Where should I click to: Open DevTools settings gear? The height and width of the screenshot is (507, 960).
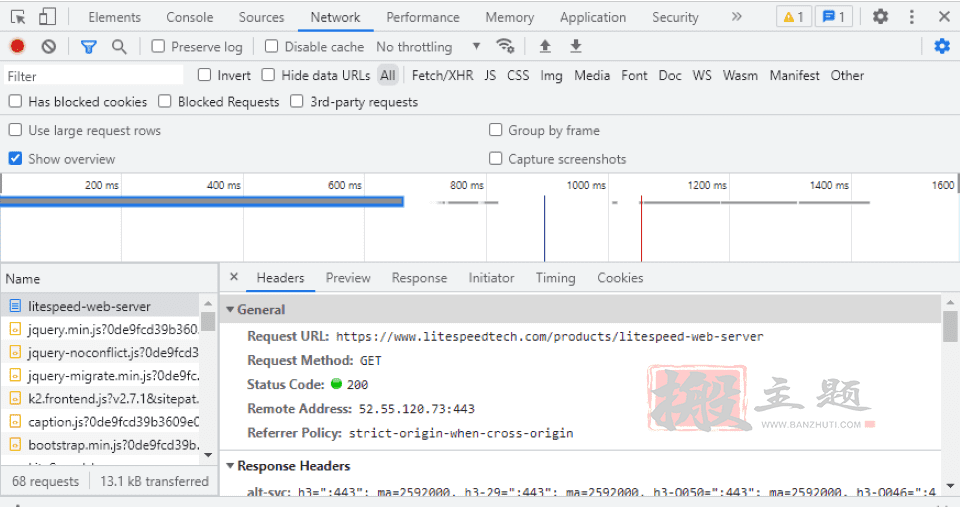(880, 17)
